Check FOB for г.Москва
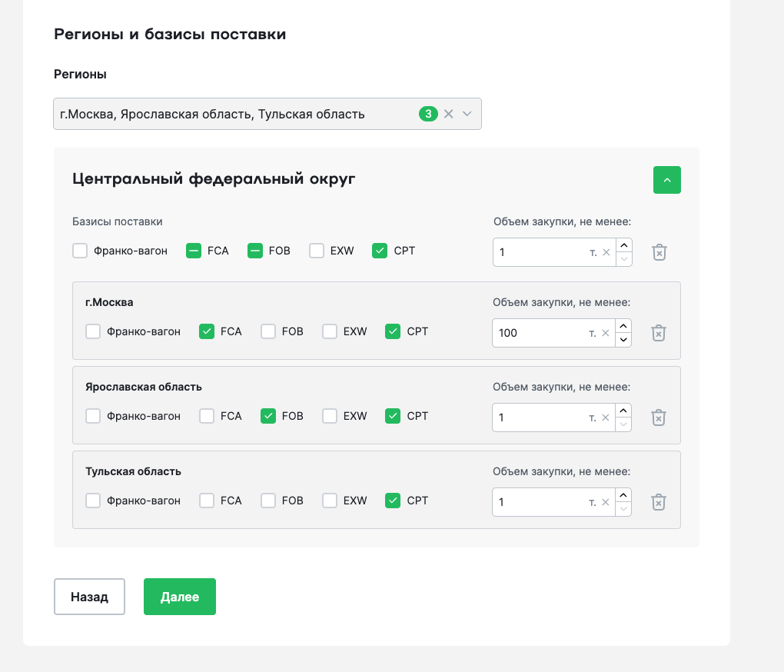784x672 pixels. pos(268,331)
